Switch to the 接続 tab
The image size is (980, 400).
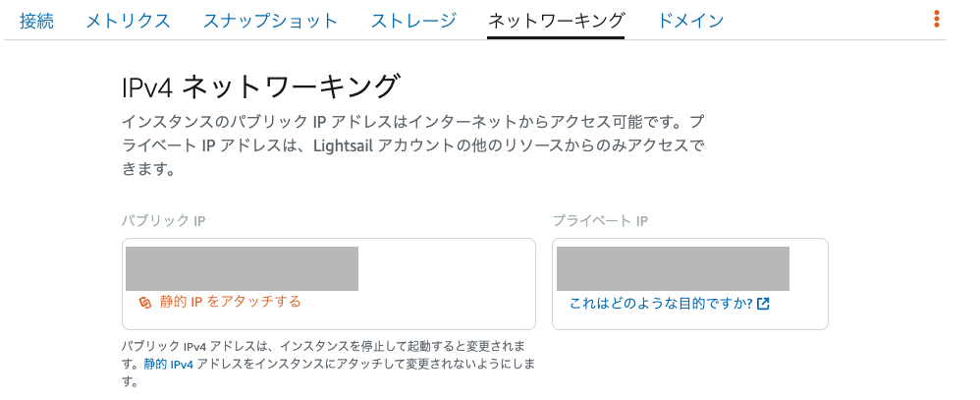36,21
